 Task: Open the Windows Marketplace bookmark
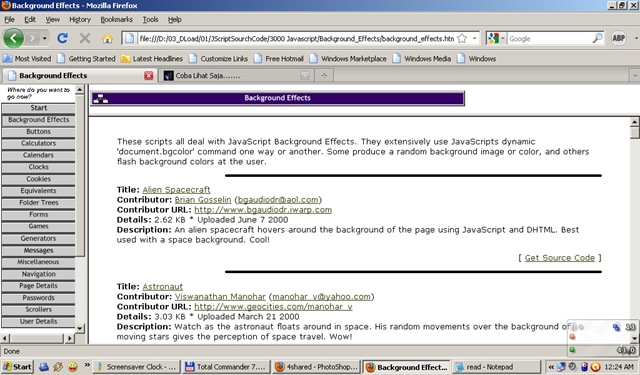(348, 59)
